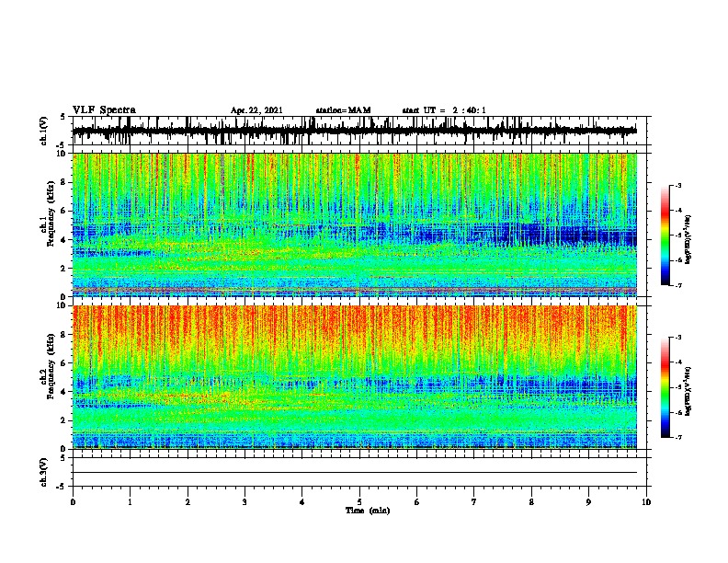Image resolution: width=728 pixels, height=563 pixels.
Task: Click time axis tick label '1'
Action: [x=130, y=502]
